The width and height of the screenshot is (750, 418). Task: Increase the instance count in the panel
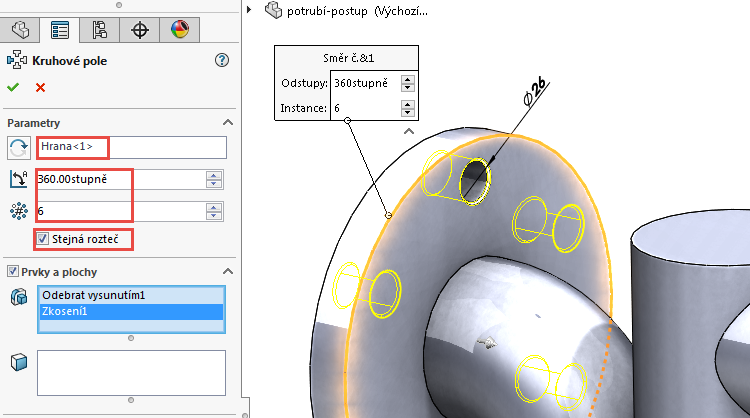(214, 207)
